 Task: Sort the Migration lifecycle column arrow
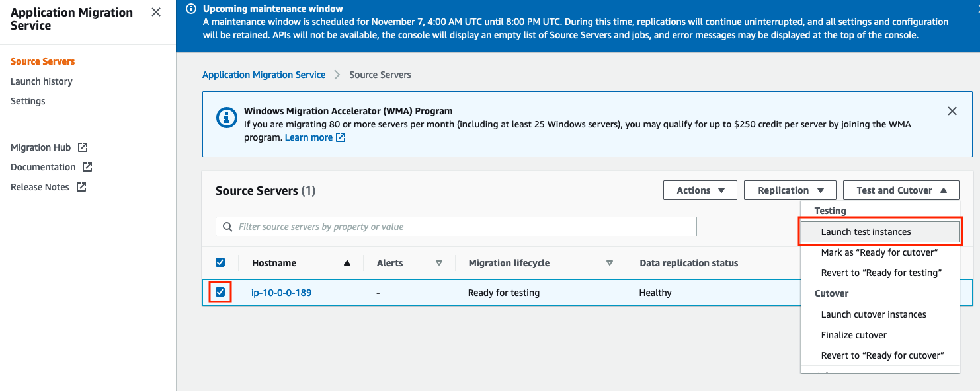click(610, 263)
